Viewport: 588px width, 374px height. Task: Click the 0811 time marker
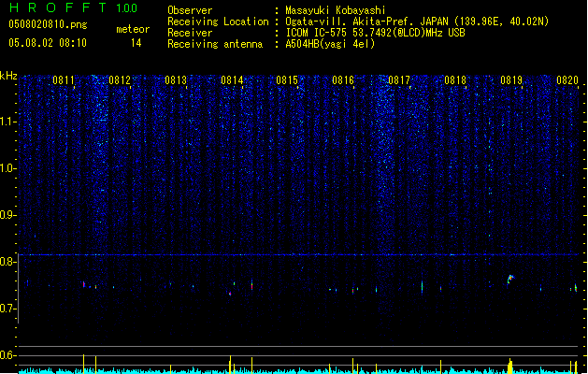click(63, 80)
